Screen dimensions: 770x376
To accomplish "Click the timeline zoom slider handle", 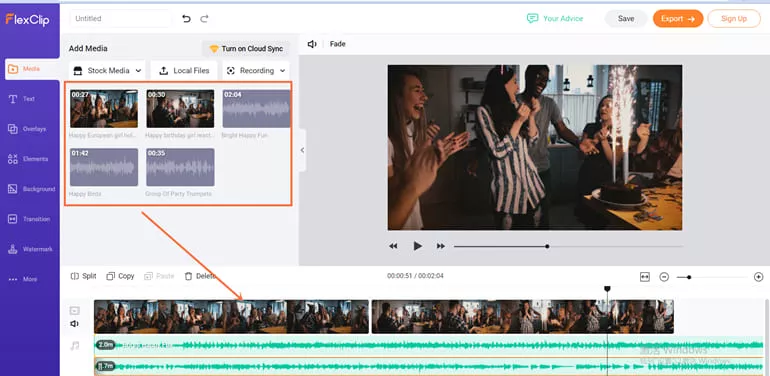I will pyautogui.click(x=689, y=277).
